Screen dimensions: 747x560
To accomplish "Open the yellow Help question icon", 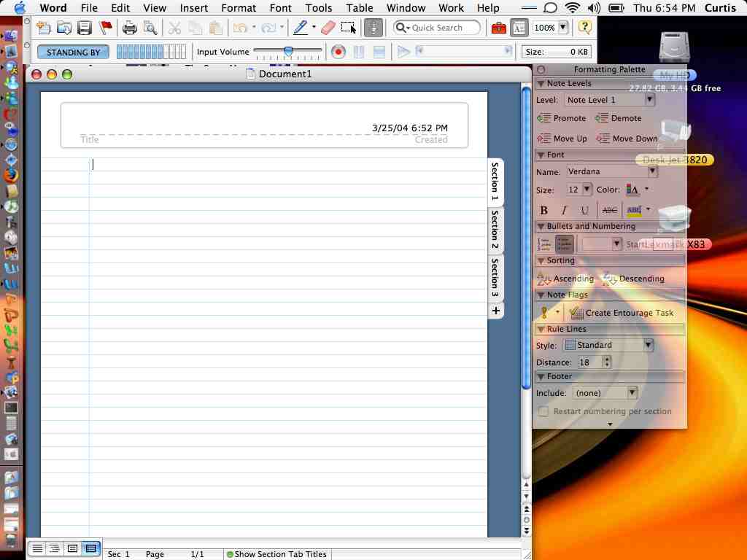I will [x=584, y=28].
